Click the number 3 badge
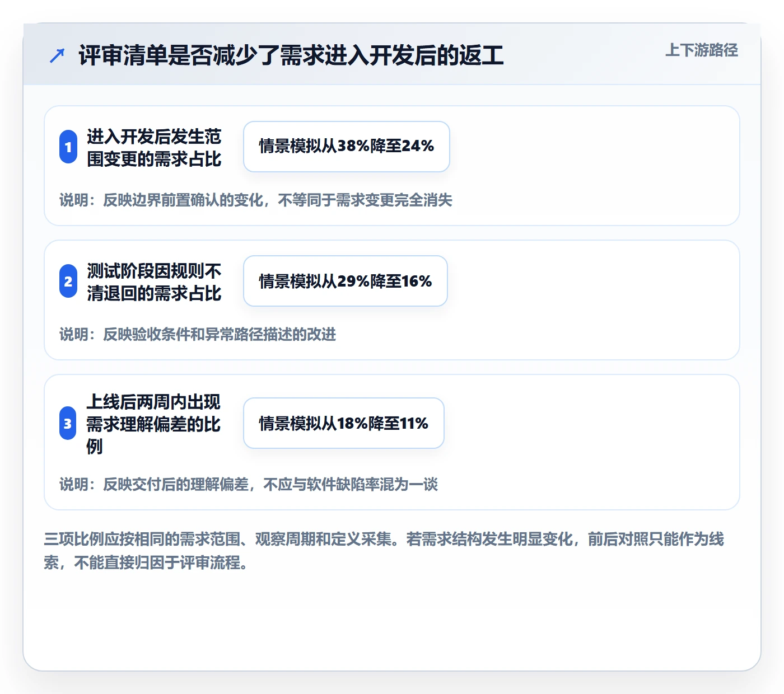Screen dimensions: 784x694 (68, 424)
